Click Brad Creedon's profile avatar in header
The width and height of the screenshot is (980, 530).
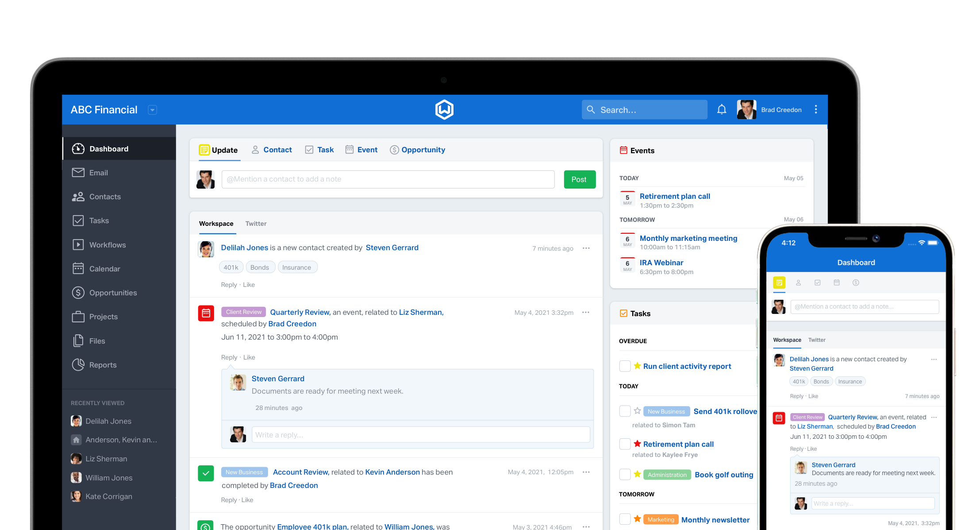(x=746, y=109)
